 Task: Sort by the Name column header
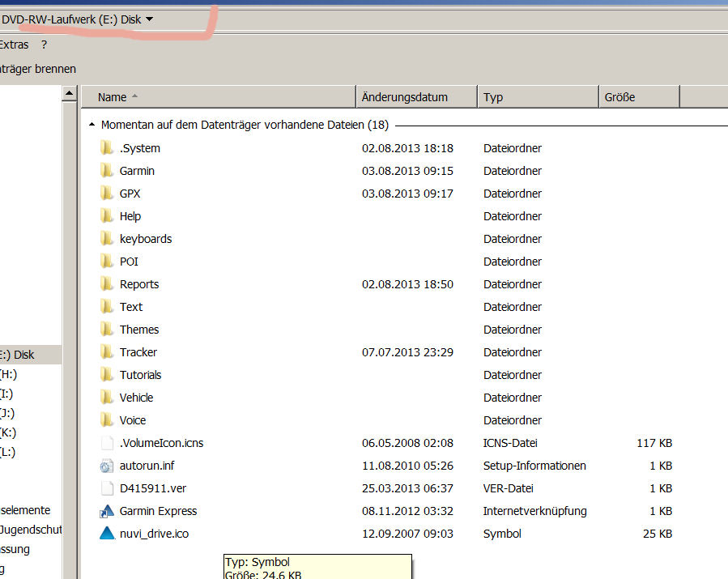pos(113,97)
